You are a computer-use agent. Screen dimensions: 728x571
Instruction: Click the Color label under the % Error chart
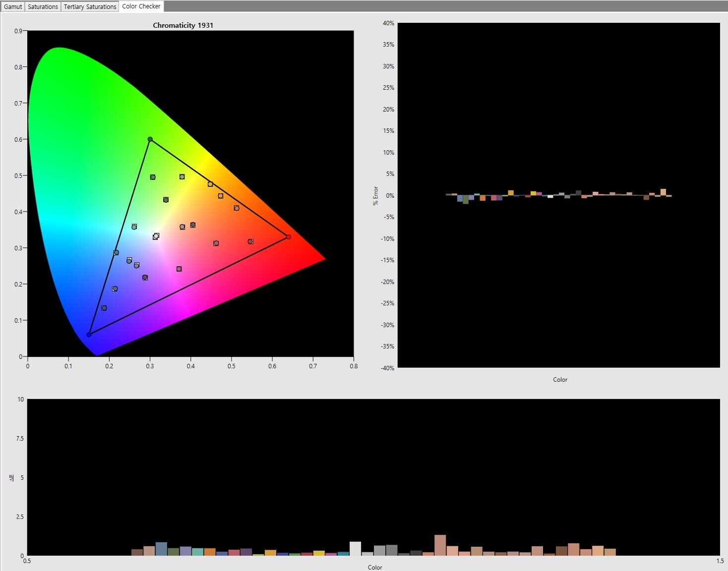tap(560, 380)
